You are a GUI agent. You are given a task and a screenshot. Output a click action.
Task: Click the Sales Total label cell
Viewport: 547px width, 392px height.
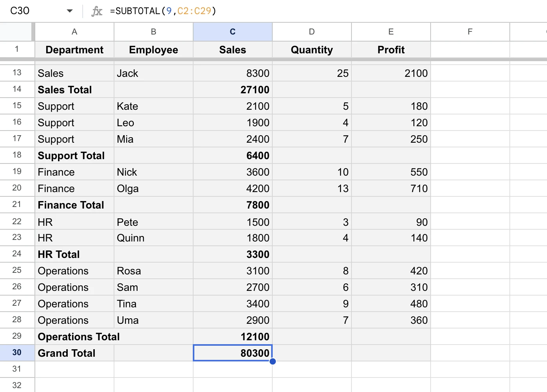coord(74,90)
